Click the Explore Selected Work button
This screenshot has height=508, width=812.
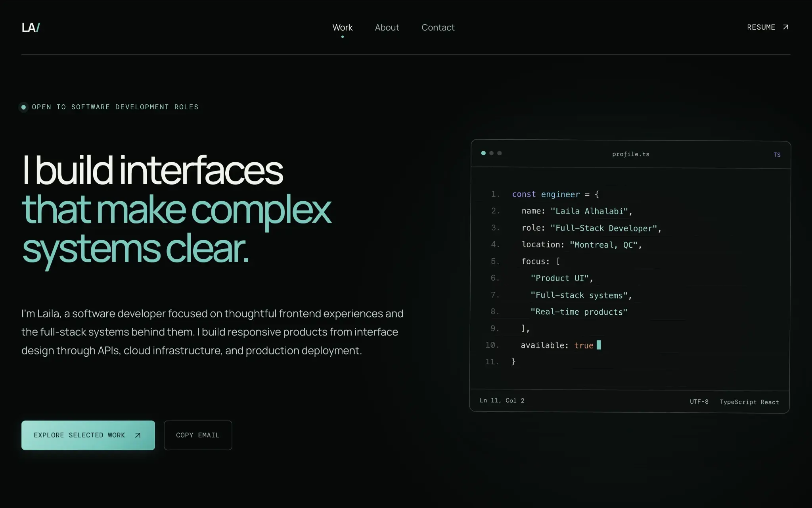pyautogui.click(x=88, y=435)
